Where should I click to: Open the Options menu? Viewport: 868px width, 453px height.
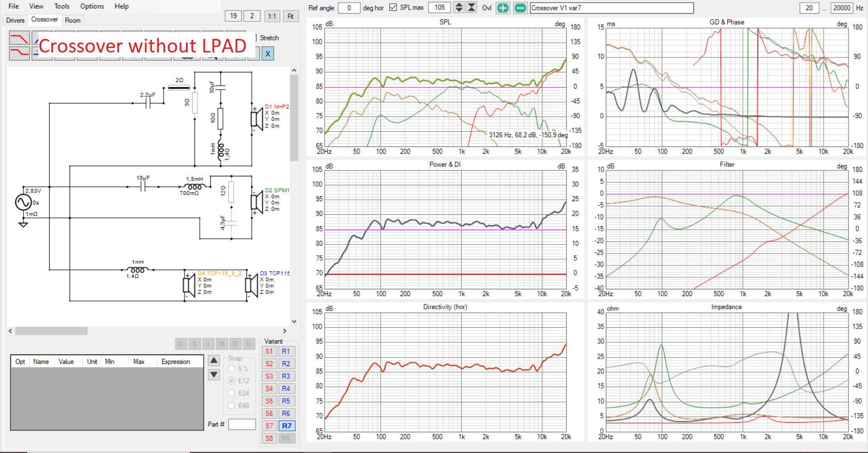coord(92,6)
